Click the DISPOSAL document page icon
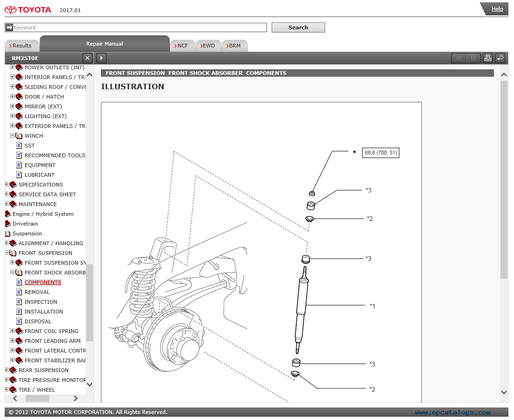Screen dimensions: 514x420 coord(19,322)
